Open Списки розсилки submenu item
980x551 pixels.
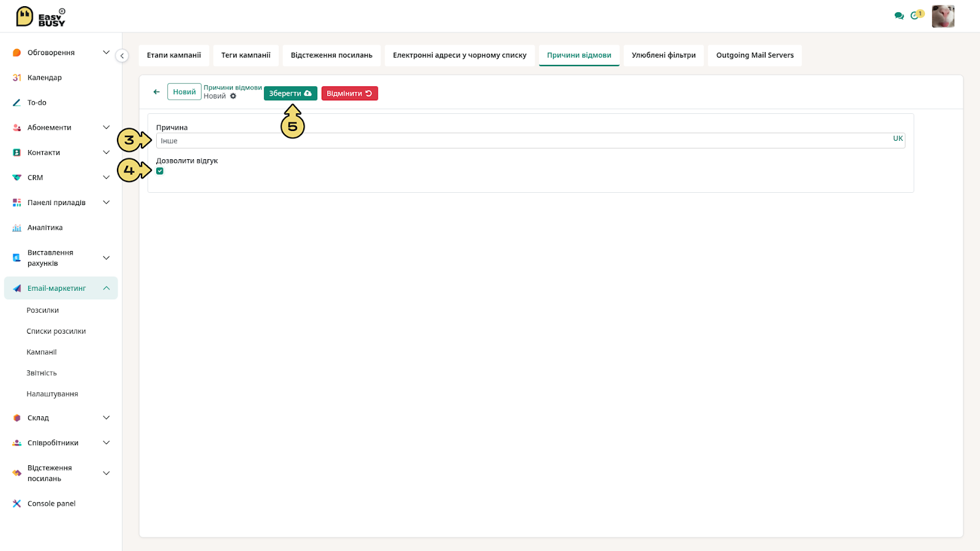pyautogui.click(x=56, y=331)
